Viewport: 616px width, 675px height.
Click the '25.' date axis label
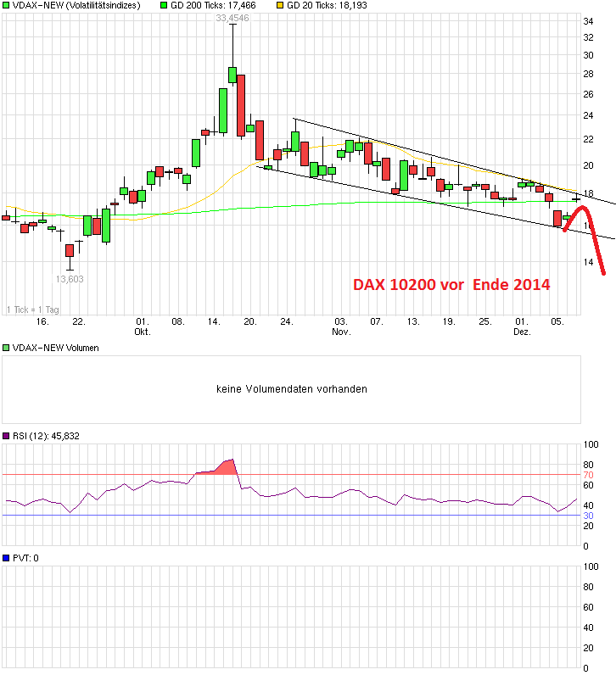(485, 321)
